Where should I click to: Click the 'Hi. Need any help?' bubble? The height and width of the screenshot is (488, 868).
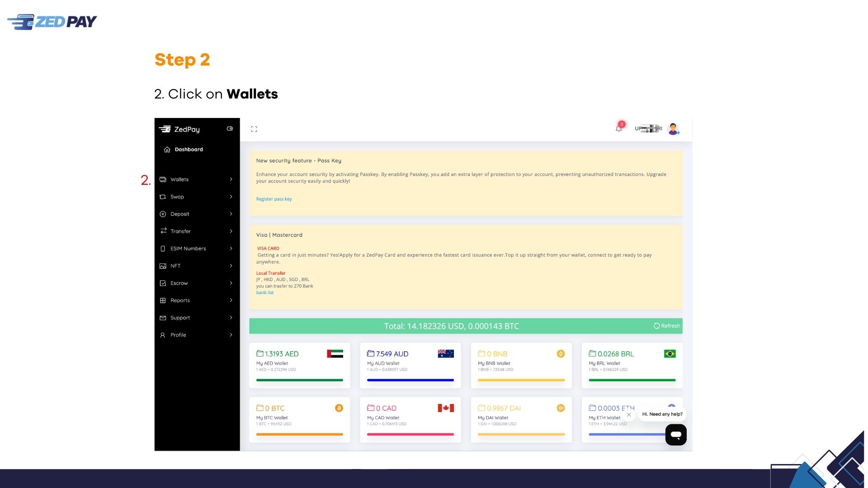[662, 414]
